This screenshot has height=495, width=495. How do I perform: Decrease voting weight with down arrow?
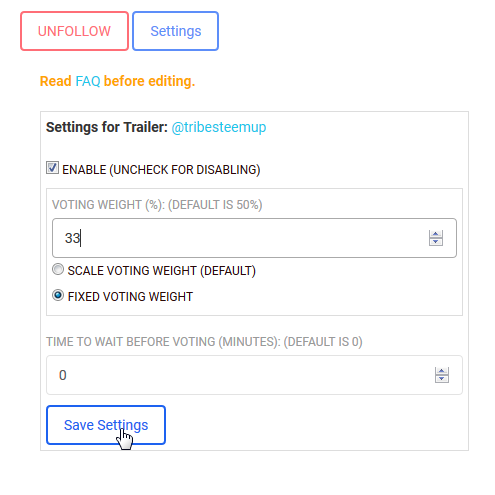[x=436, y=242]
